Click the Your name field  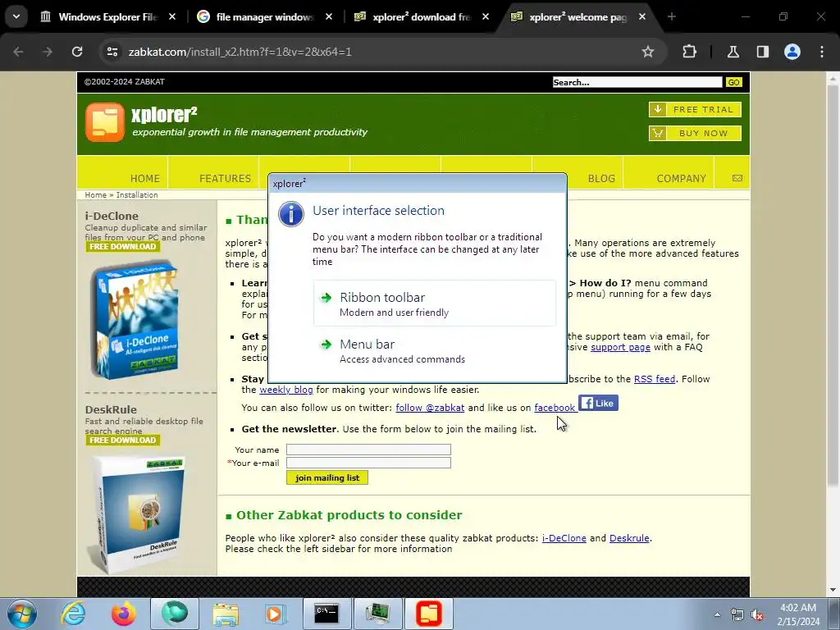[x=368, y=450]
